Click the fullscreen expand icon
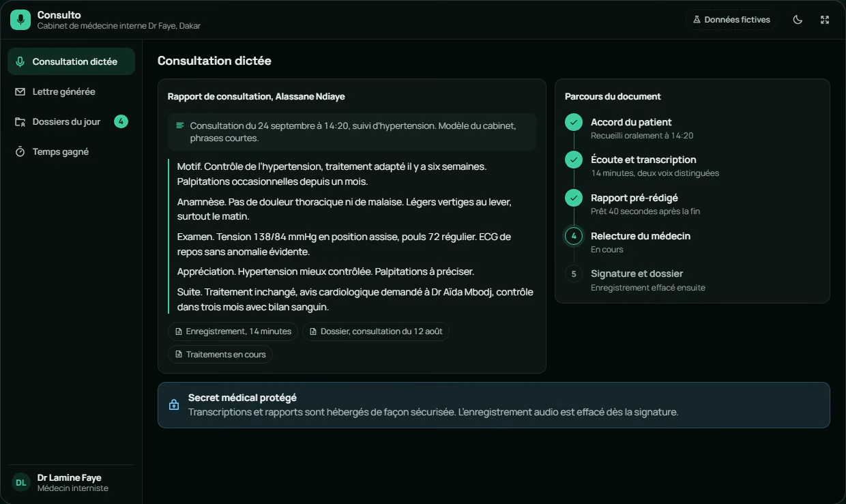846x504 pixels. pos(825,20)
